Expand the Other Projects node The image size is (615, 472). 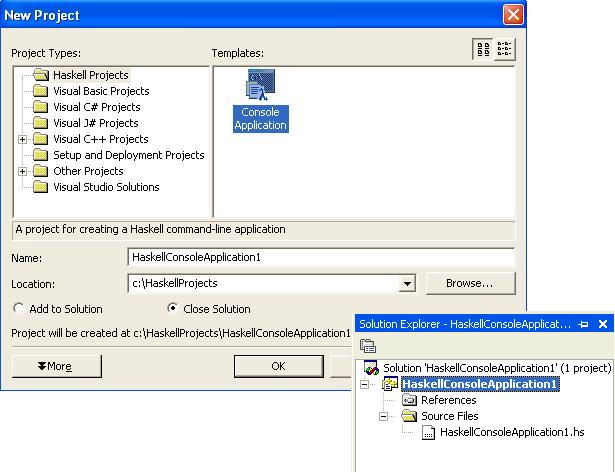[x=22, y=171]
